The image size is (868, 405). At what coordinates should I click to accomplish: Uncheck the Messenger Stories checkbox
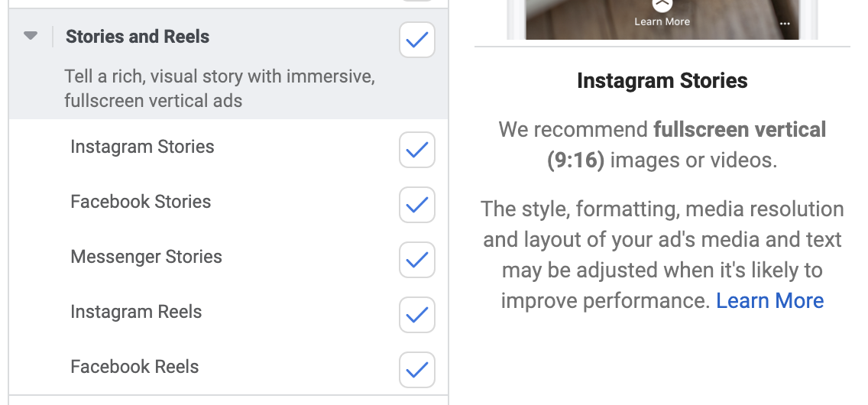pyautogui.click(x=417, y=260)
